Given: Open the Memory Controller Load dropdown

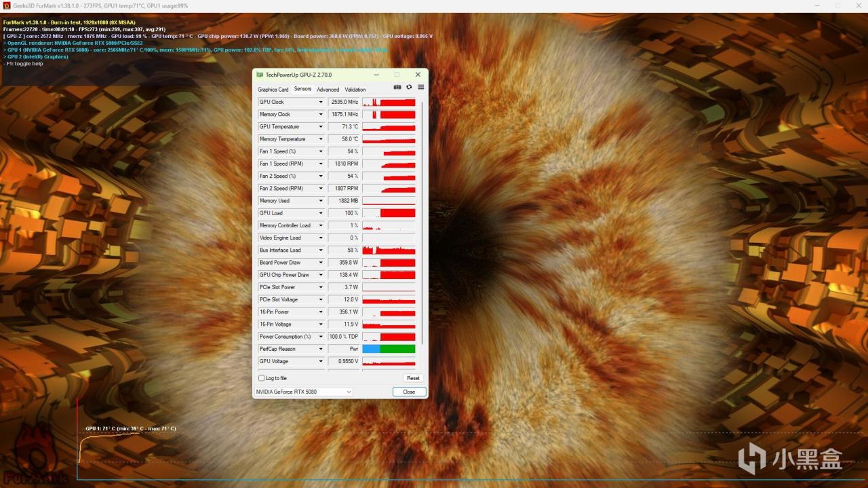Looking at the screenshot, I should tap(321, 225).
